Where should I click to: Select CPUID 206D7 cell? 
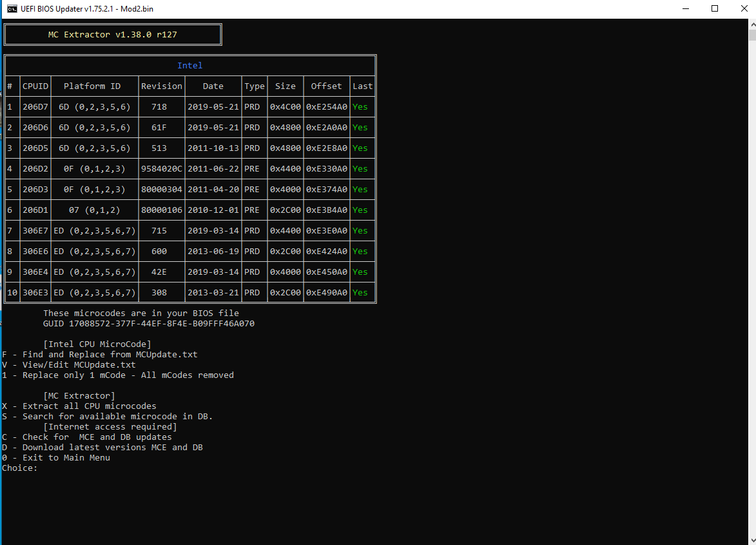point(35,107)
